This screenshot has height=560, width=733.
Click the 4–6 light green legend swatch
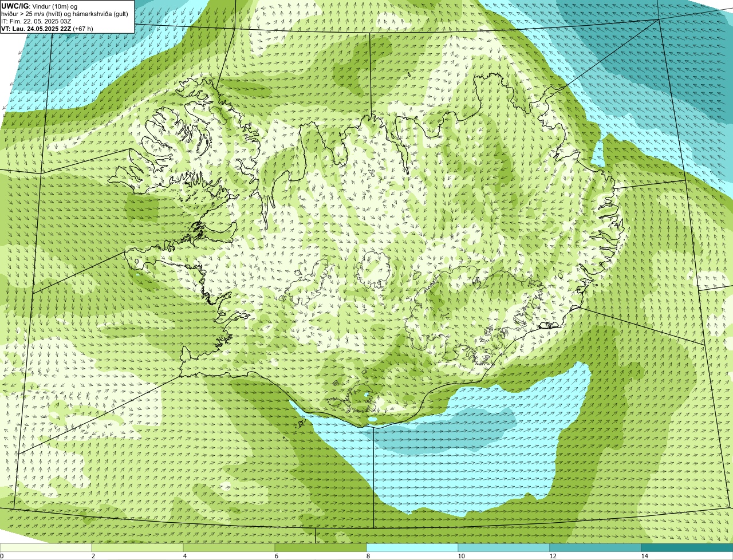pyautogui.click(x=229, y=547)
